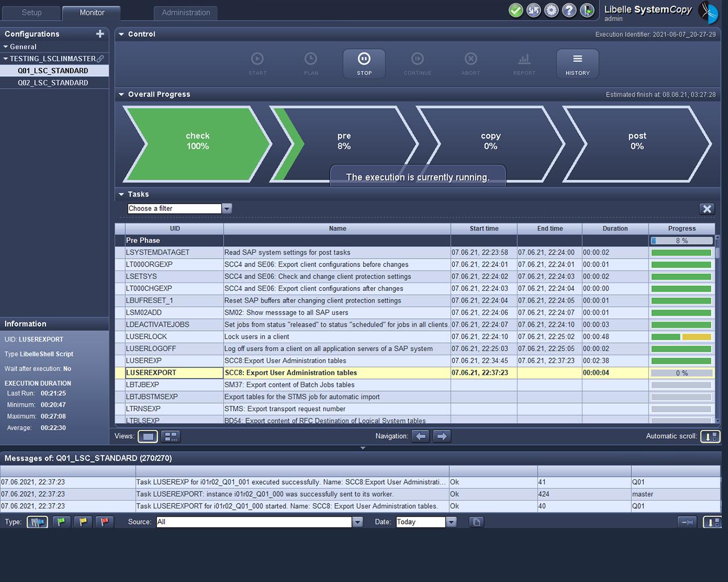The image size is (728, 582).
Task: Add a new configuration with plus icon
Action: (100, 34)
